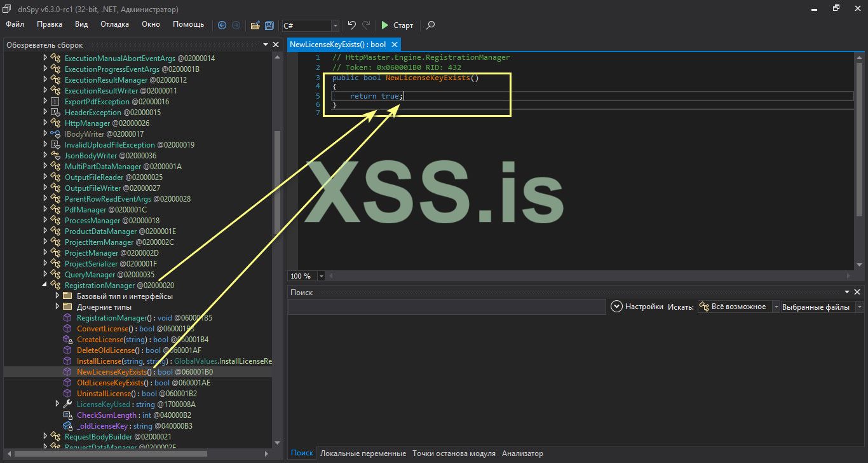Click the Open file folder icon
The width and height of the screenshot is (868, 463).
tap(255, 25)
